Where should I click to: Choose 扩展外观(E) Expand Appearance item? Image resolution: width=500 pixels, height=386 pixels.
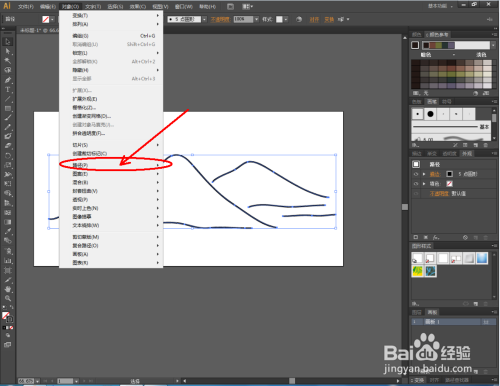click(111, 99)
